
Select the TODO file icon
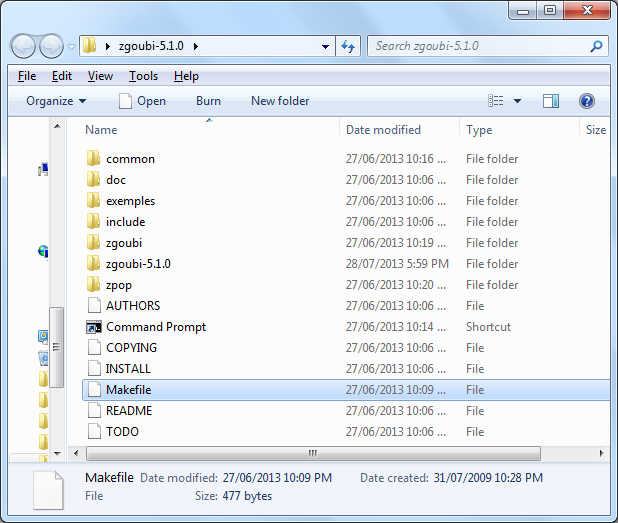pos(94,432)
